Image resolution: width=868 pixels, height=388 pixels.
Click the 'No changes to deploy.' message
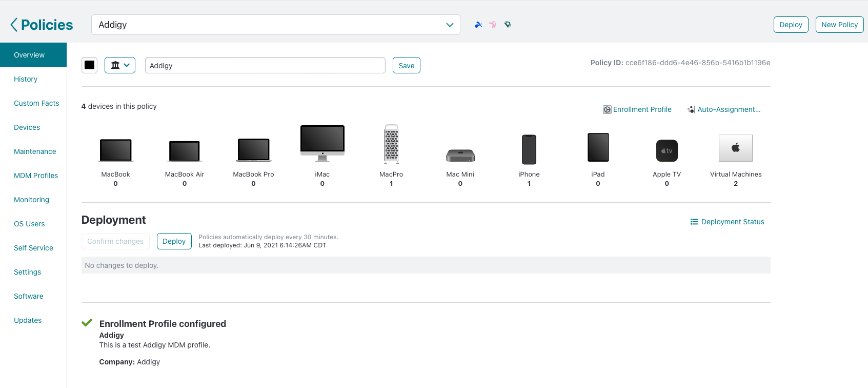[122, 265]
